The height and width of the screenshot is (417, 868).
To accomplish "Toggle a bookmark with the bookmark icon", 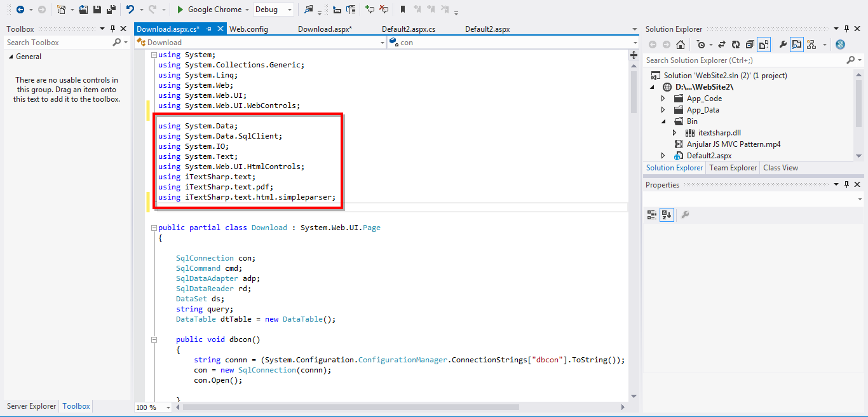I will click(x=403, y=10).
